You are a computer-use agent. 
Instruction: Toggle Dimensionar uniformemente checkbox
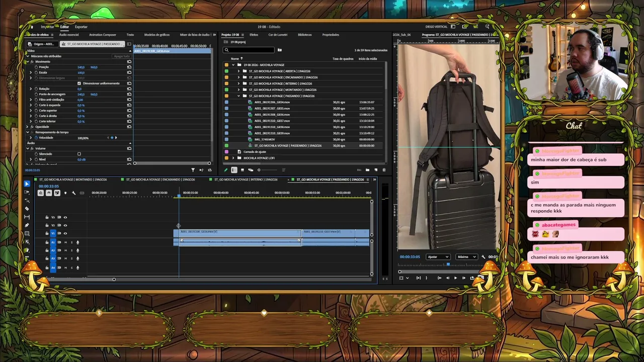coord(79,83)
